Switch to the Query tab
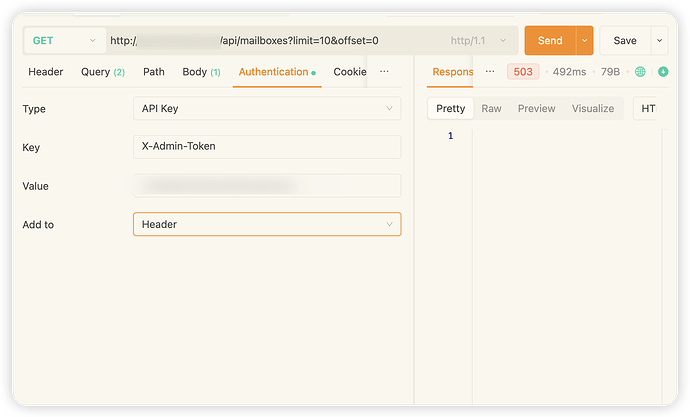 point(103,72)
